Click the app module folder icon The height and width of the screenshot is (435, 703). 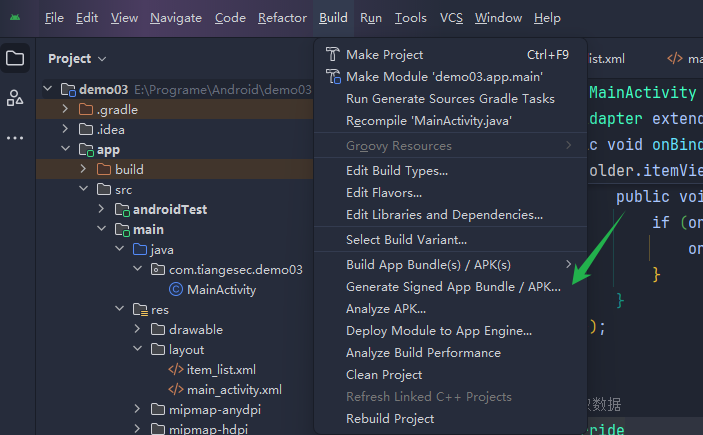(86, 150)
